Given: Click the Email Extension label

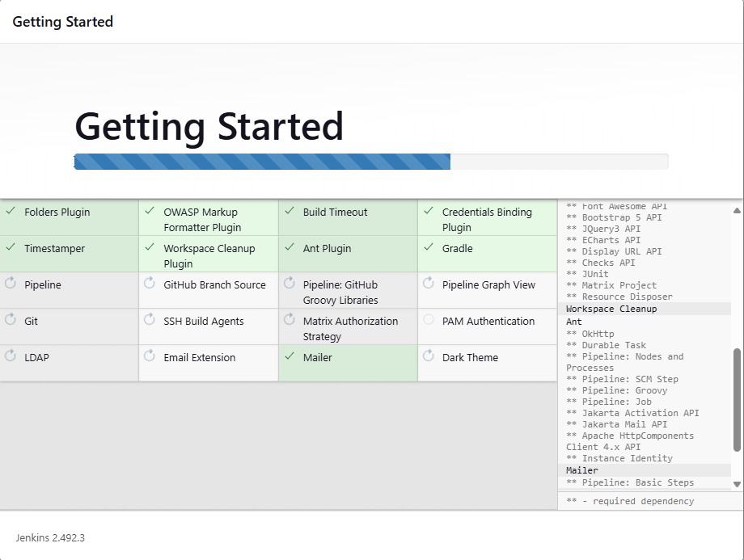Looking at the screenshot, I should point(199,357).
